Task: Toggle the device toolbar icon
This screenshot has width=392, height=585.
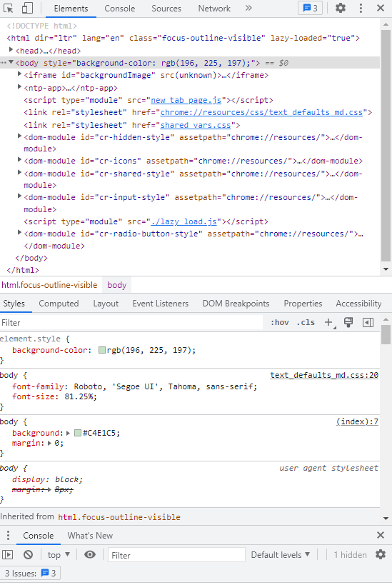Action: (27, 8)
